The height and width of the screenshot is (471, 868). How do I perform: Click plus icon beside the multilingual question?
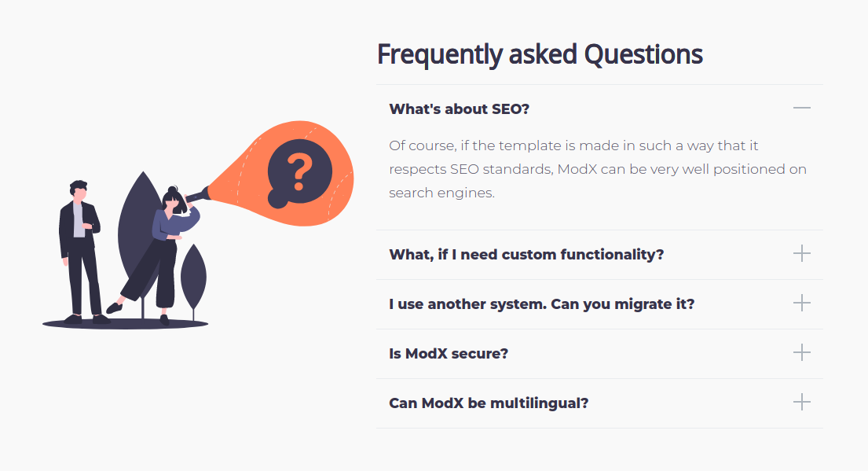click(x=801, y=403)
